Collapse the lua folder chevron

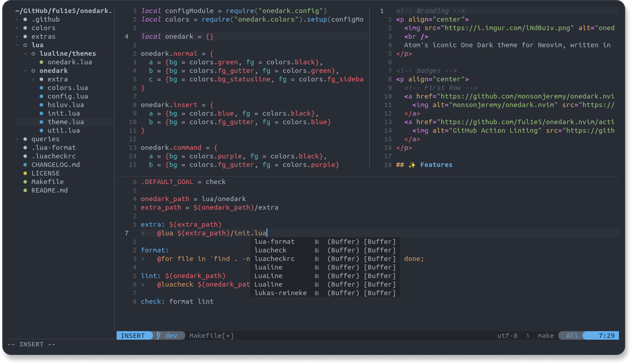pos(17,45)
